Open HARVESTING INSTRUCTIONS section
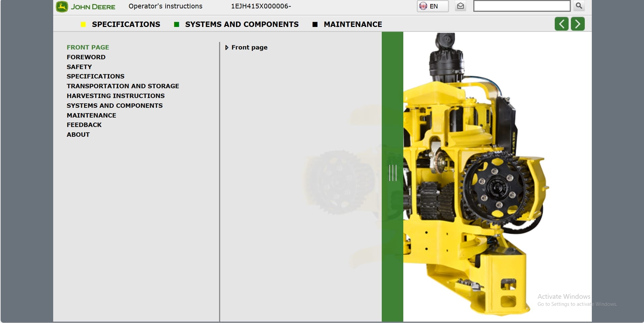 pos(115,96)
